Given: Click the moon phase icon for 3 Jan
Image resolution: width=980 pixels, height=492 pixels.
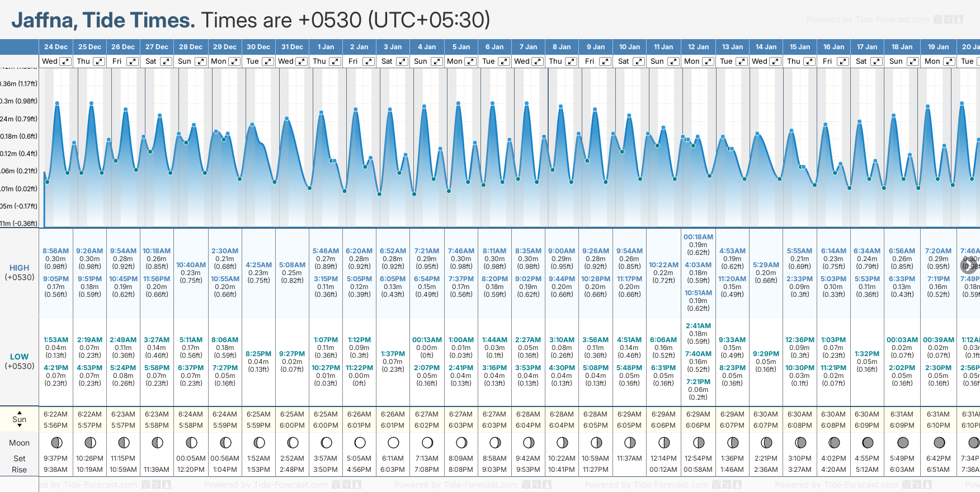Looking at the screenshot, I should tap(393, 443).
